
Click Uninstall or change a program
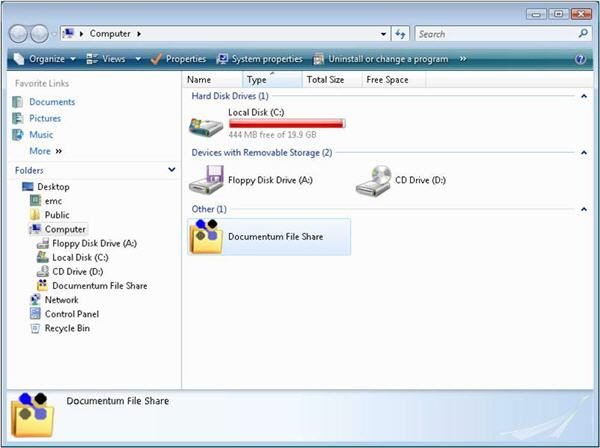[x=381, y=59]
